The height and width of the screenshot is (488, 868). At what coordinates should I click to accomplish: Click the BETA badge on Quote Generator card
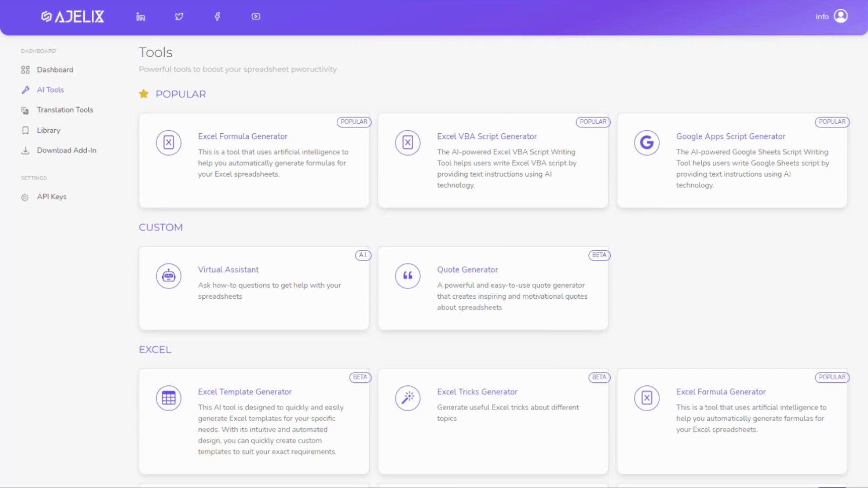click(599, 255)
